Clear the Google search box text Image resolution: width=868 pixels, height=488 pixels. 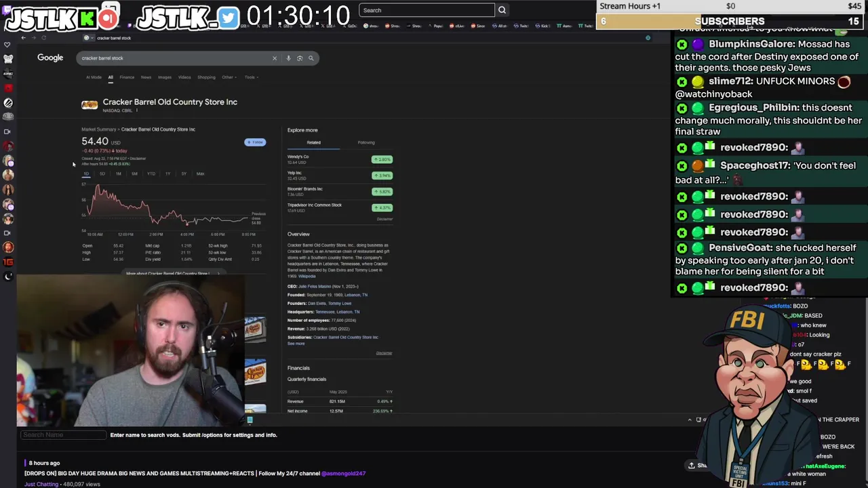(x=275, y=58)
